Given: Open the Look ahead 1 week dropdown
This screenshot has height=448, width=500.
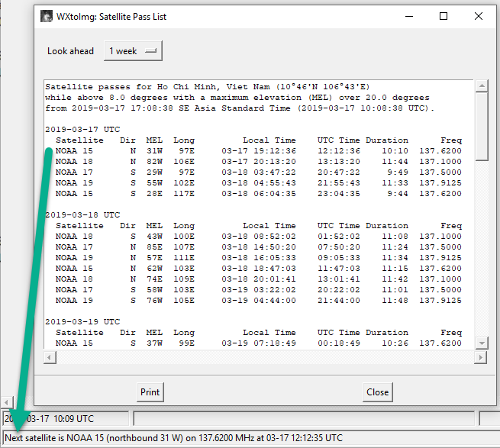Looking at the screenshot, I should click(x=133, y=50).
